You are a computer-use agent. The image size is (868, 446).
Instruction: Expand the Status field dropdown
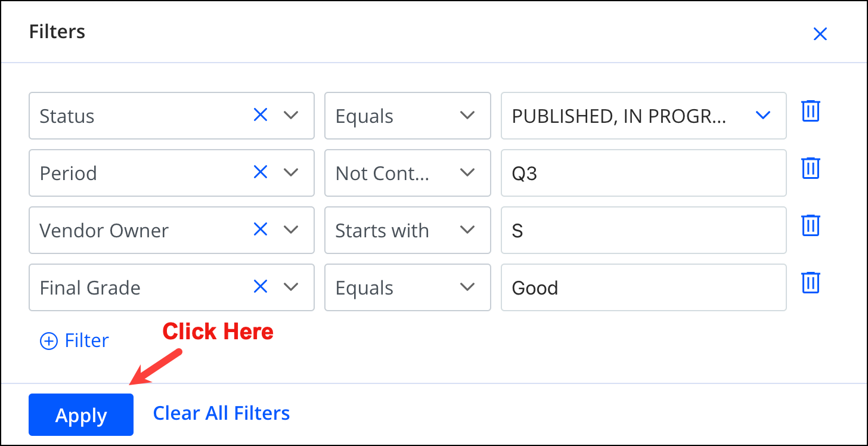(x=291, y=115)
